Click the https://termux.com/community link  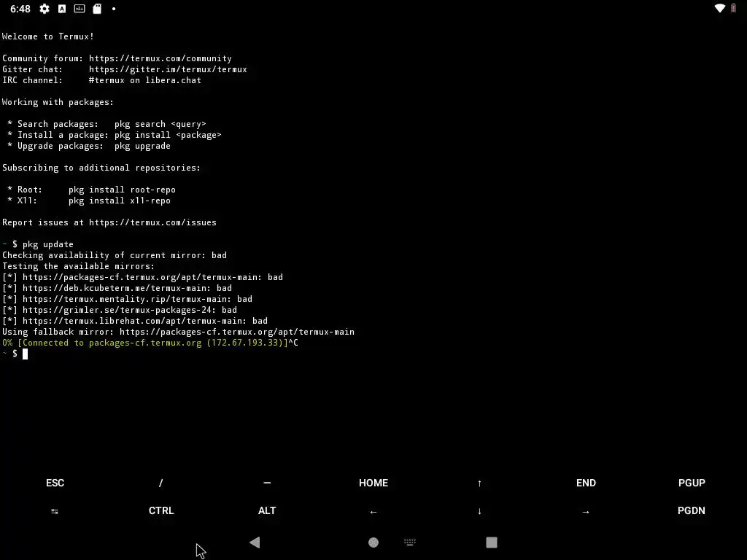pos(160,58)
